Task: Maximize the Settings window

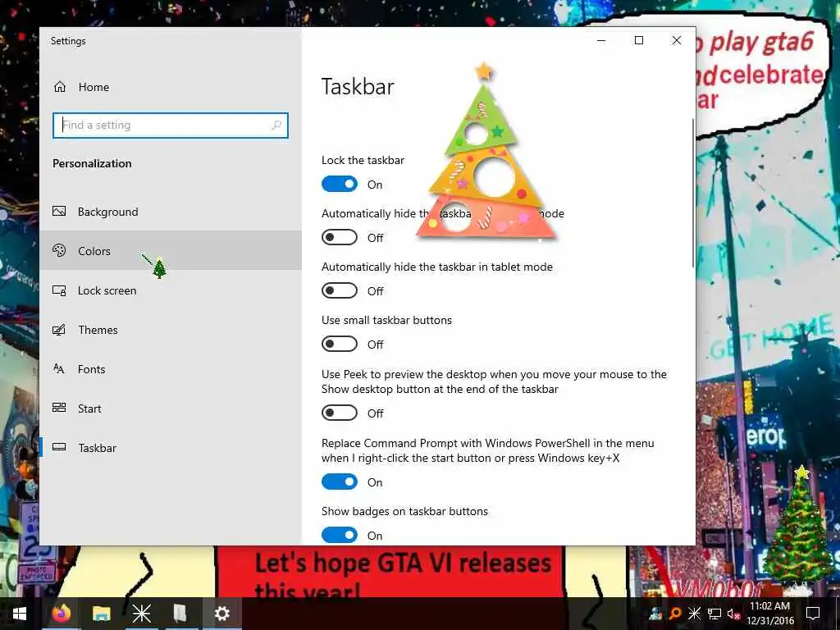Action: click(638, 40)
